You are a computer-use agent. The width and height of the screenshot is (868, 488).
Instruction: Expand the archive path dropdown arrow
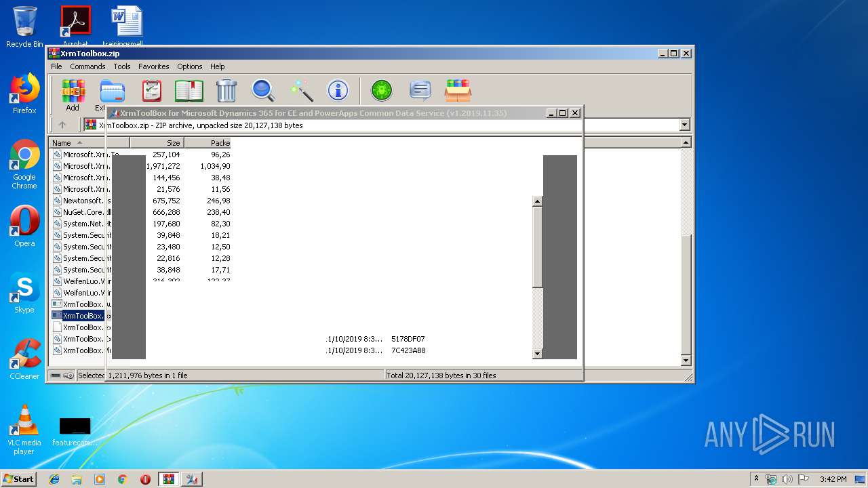(x=684, y=125)
